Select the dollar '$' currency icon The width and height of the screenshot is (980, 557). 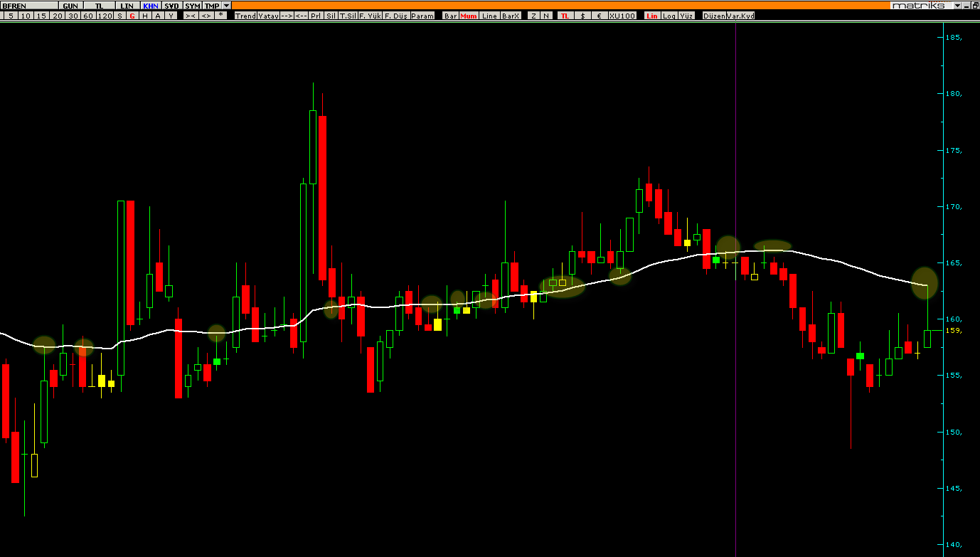583,16
